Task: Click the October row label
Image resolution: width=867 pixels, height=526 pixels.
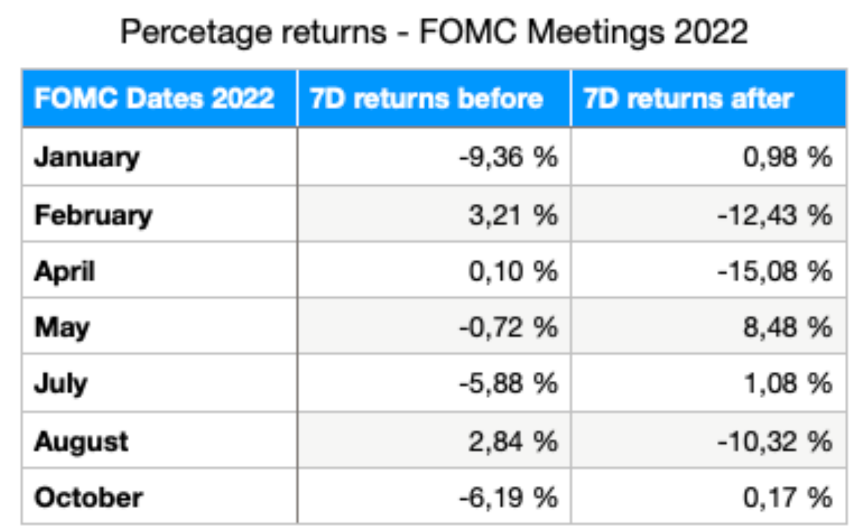Action: pos(89,497)
